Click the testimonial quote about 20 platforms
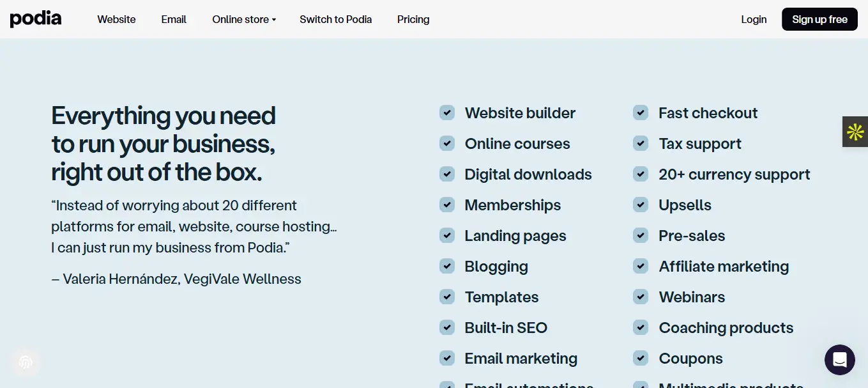The height and width of the screenshot is (388, 868). tap(194, 226)
